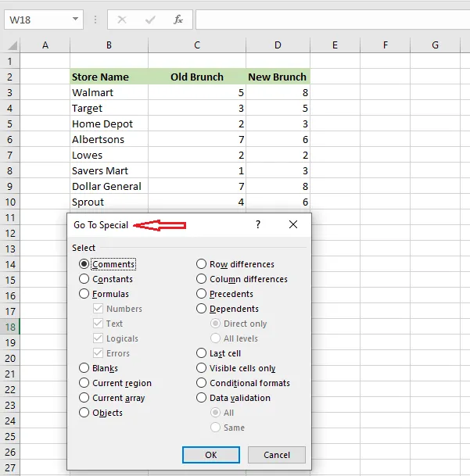Viewport: 470px width, 476px height.
Task: Click inside the formula bar input
Action: (x=332, y=20)
